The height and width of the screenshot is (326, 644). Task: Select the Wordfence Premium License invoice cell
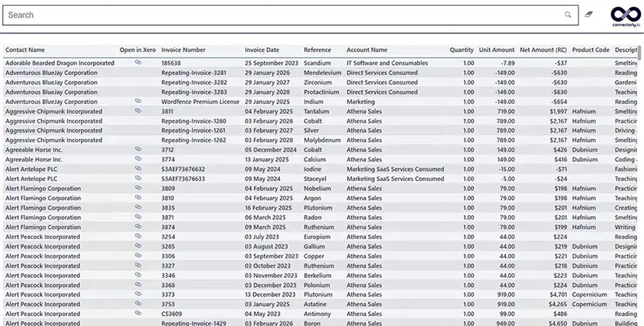pyautogui.click(x=200, y=102)
